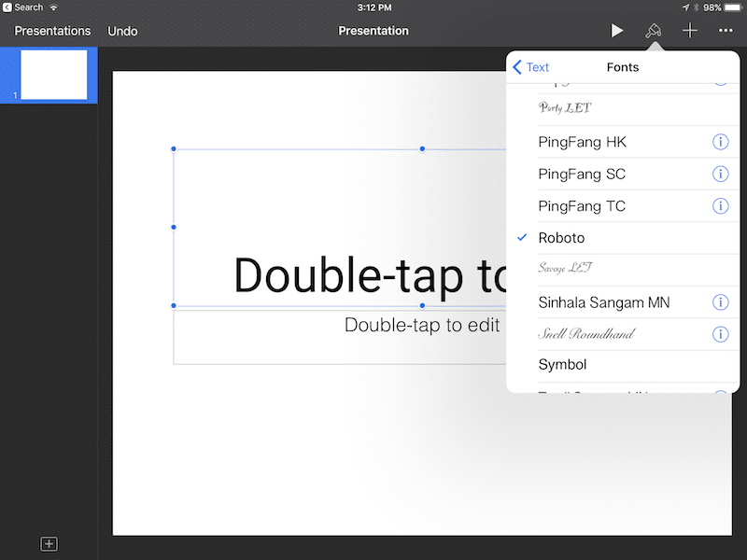This screenshot has height=560, width=747.
Task: Select the Savoye LET font
Action: [598, 270]
